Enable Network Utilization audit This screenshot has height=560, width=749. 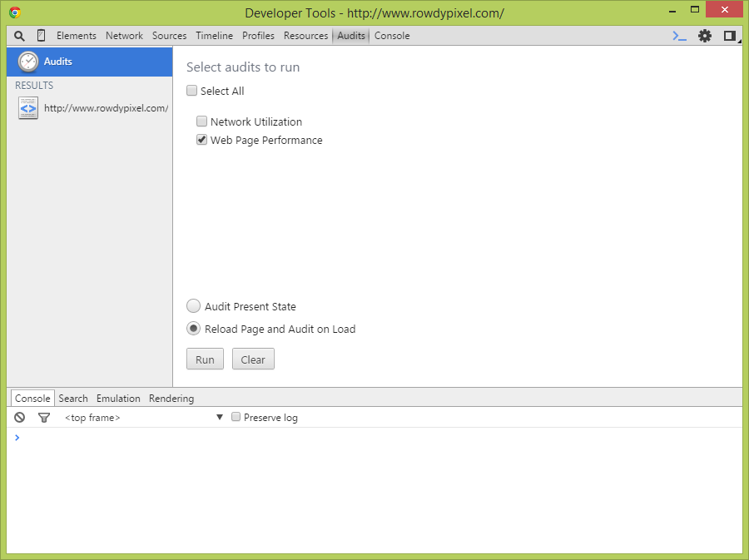(x=201, y=121)
